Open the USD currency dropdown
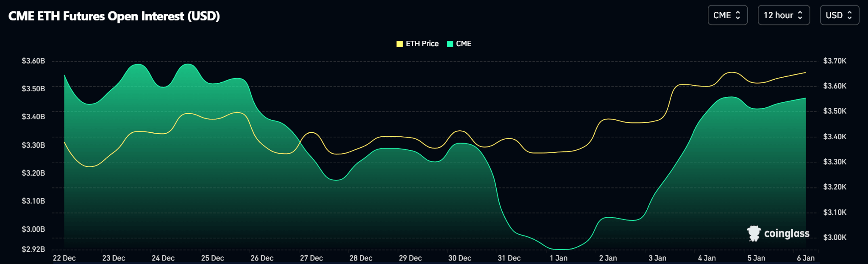This screenshot has width=868, height=264. coord(839,15)
